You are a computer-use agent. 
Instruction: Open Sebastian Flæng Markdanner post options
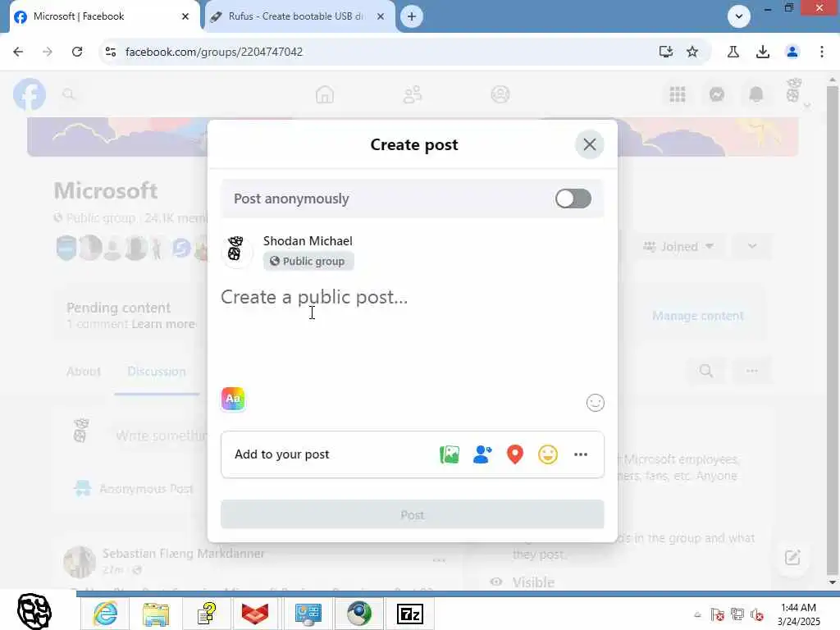point(439,560)
